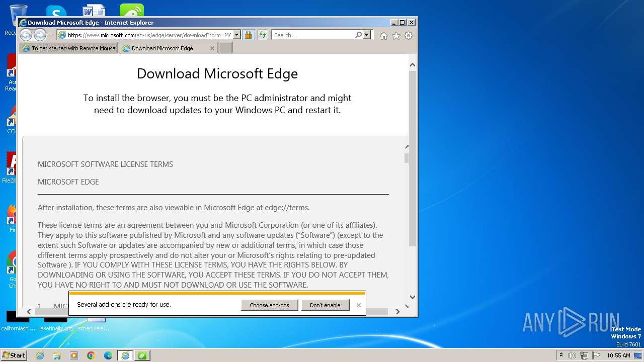The width and height of the screenshot is (644, 362).
Task: Show hidden tray icons arrow
Action: tap(561, 355)
